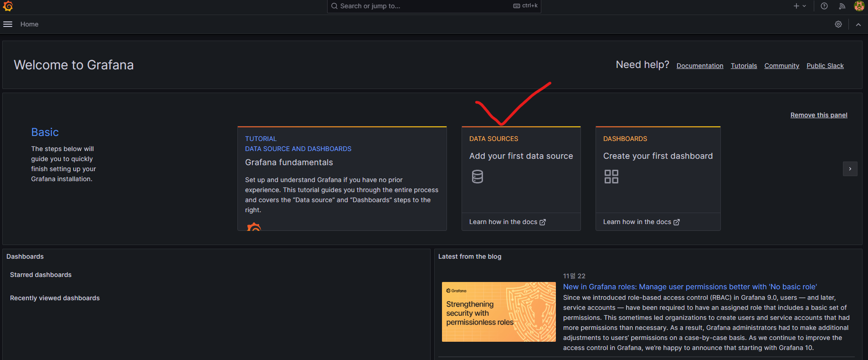Open blog thumbnail Strengthening security image

[x=499, y=312]
